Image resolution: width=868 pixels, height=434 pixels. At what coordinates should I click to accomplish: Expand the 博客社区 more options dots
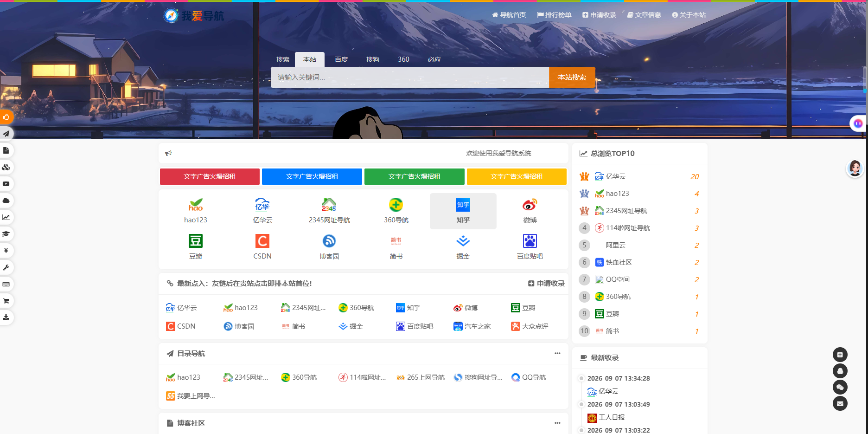click(557, 423)
